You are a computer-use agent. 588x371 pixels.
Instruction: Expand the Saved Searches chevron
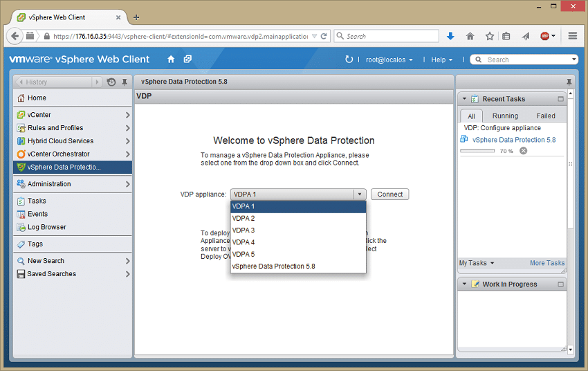[x=127, y=274]
